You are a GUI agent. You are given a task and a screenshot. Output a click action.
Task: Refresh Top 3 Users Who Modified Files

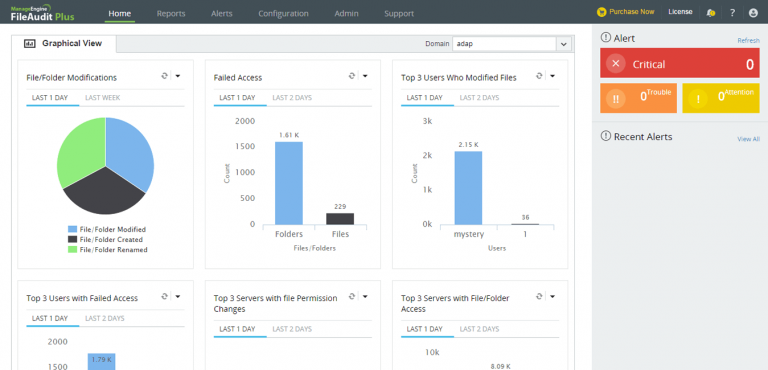(539, 76)
